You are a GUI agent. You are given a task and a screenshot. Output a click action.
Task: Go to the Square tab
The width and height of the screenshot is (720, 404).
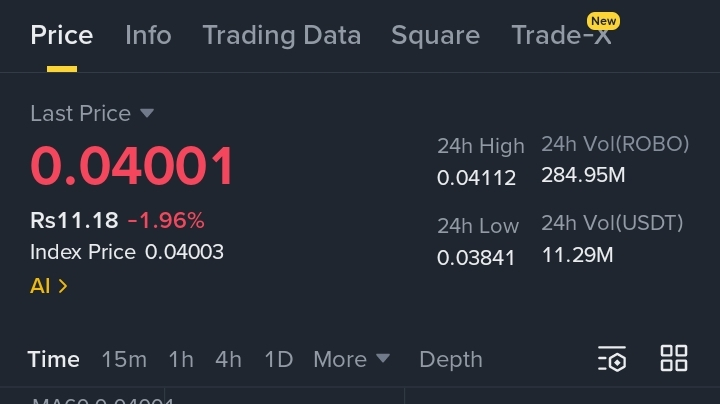[x=435, y=35]
